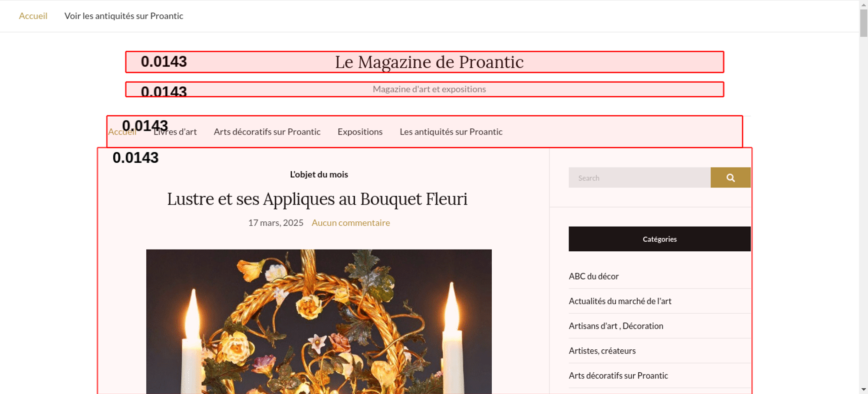Click the Le Magazine de Proantic title
868x394 pixels.
pyautogui.click(x=429, y=62)
